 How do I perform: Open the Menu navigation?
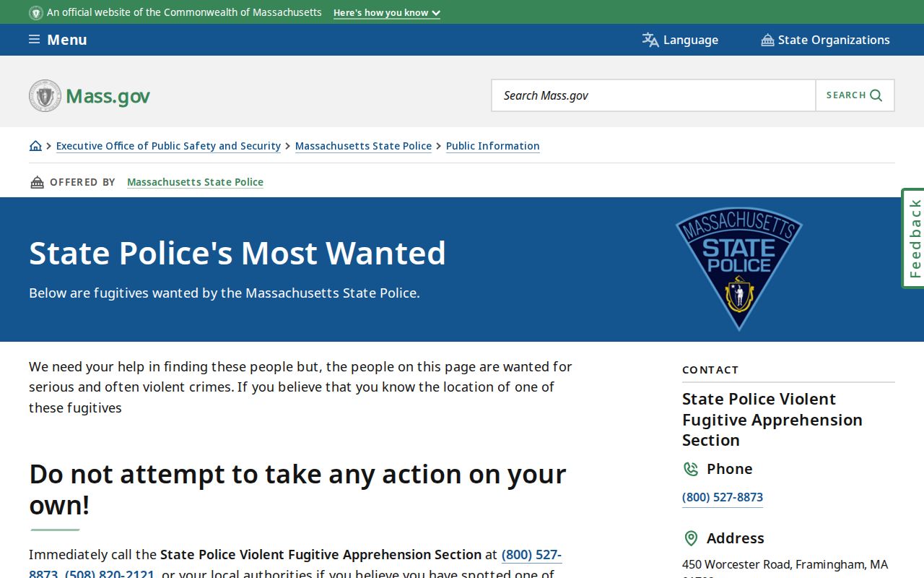click(58, 40)
